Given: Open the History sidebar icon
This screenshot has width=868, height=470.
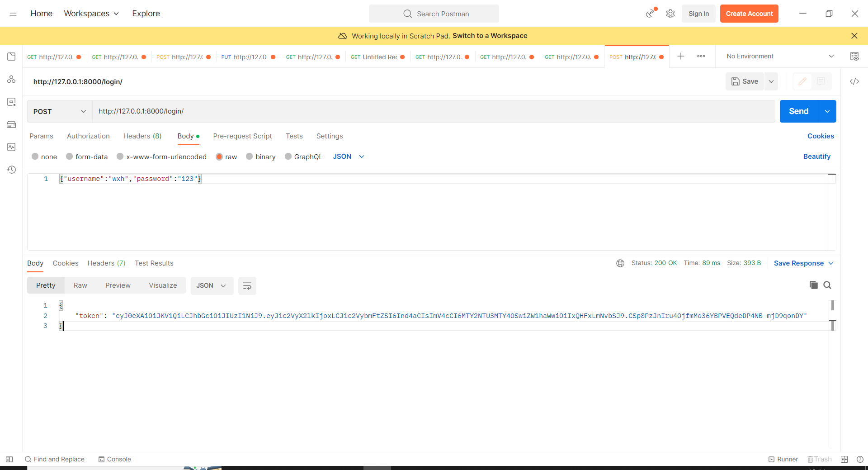Looking at the screenshot, I should tap(11, 170).
